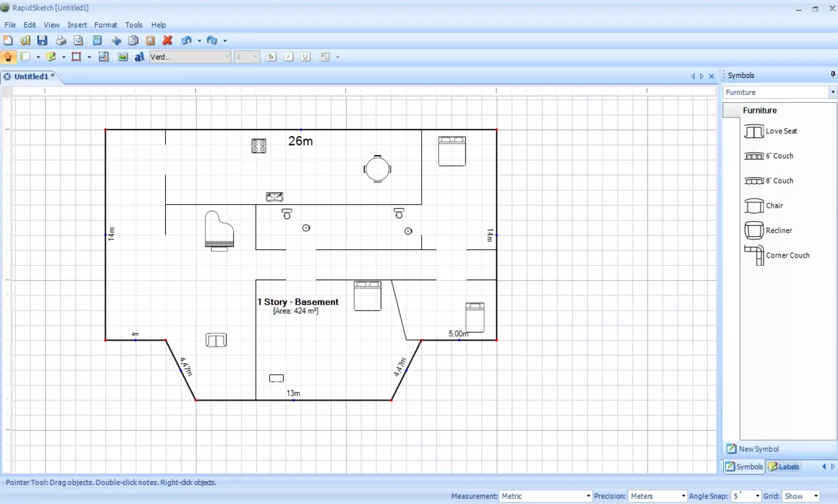The image size is (838, 504).
Task: Toggle italic formatting
Action: (289, 57)
